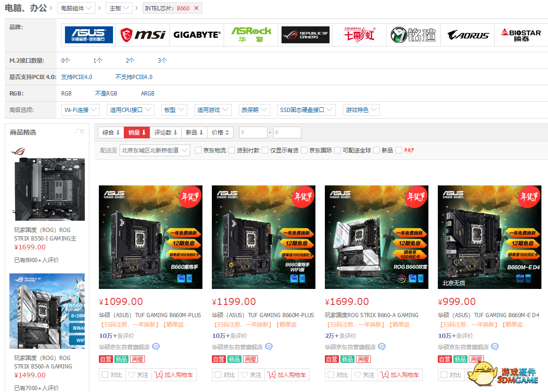Image resolution: width=548 pixels, height=392 pixels.
Task: Select the ASUS brand logo filter
Action: point(89,35)
